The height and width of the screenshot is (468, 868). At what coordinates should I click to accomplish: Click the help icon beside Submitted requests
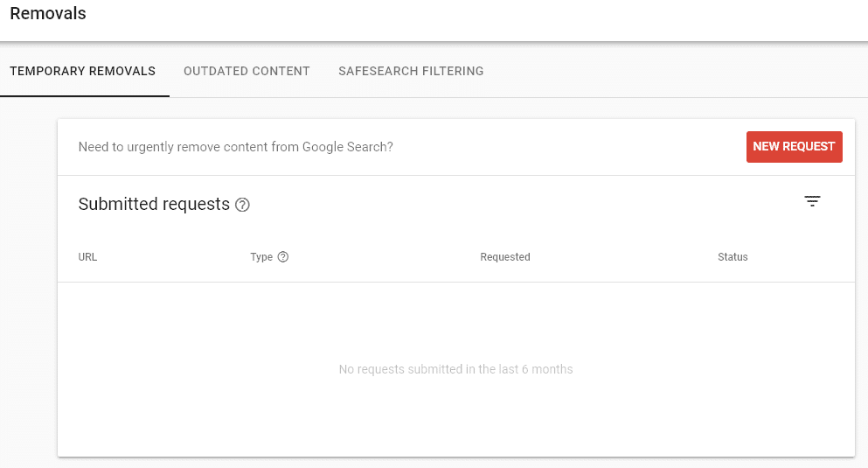point(242,205)
